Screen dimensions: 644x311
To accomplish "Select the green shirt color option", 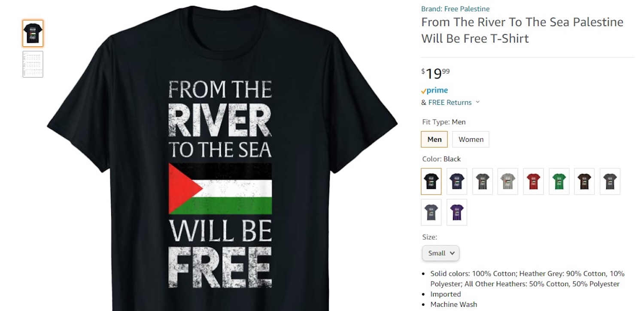I will click(559, 181).
